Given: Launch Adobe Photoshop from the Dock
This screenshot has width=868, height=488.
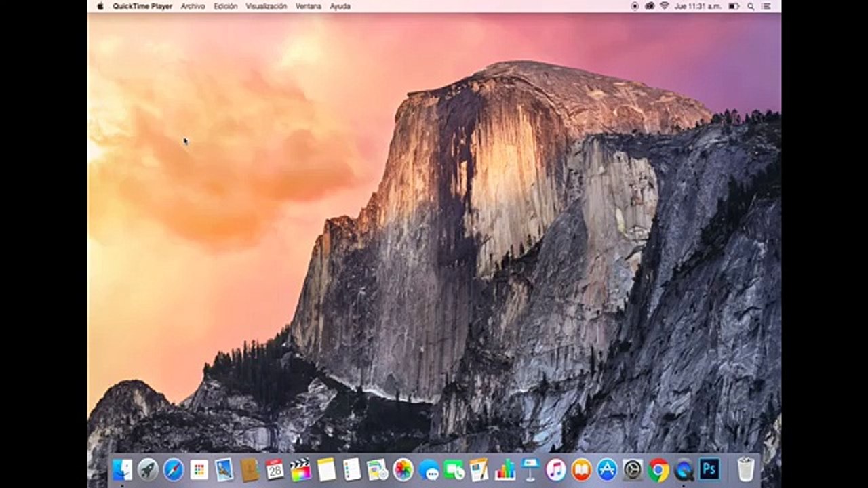Looking at the screenshot, I should pos(709,469).
